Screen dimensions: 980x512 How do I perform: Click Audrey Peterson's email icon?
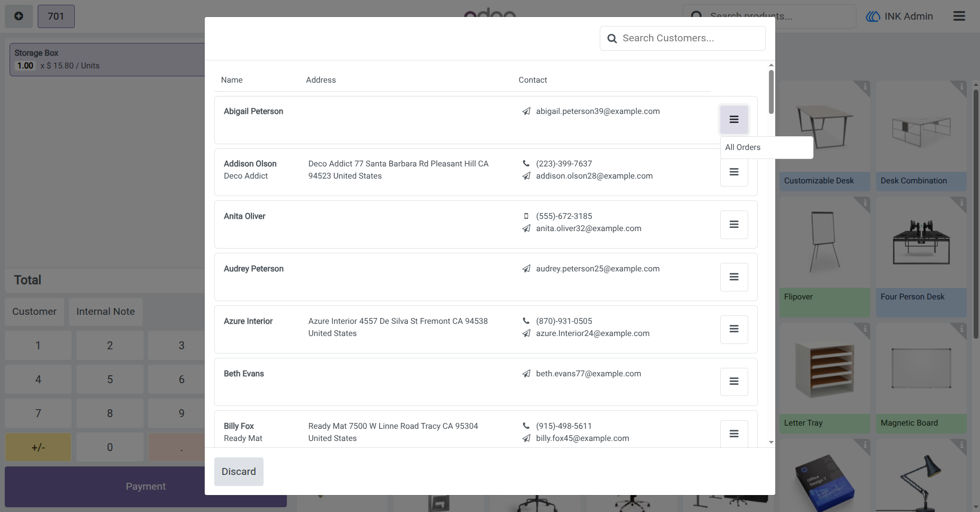526,269
